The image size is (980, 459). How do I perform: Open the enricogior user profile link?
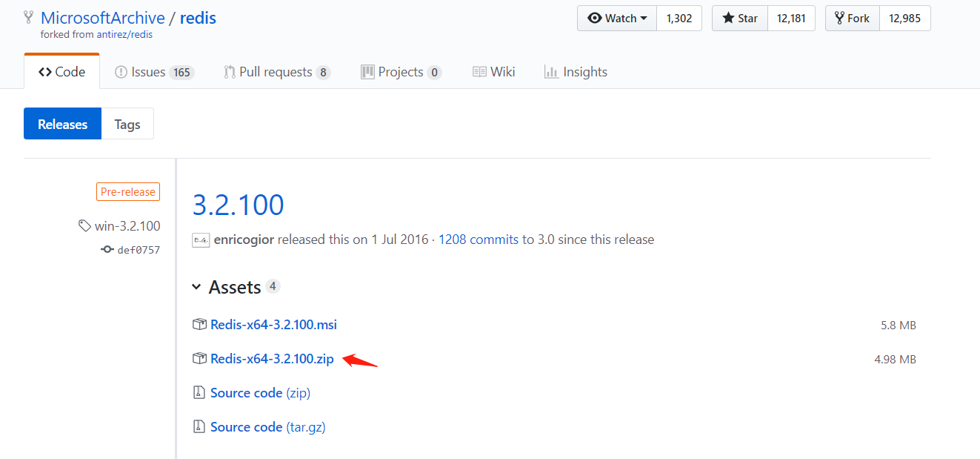click(x=244, y=240)
